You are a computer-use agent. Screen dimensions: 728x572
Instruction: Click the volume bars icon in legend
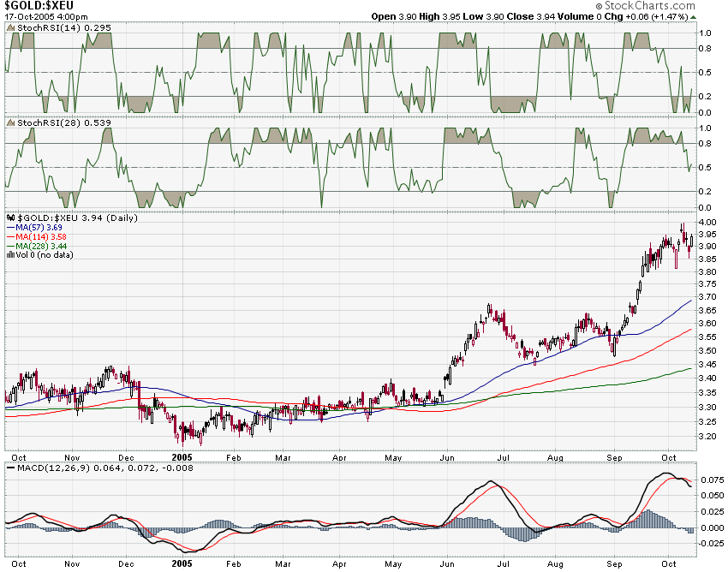tap(11, 254)
